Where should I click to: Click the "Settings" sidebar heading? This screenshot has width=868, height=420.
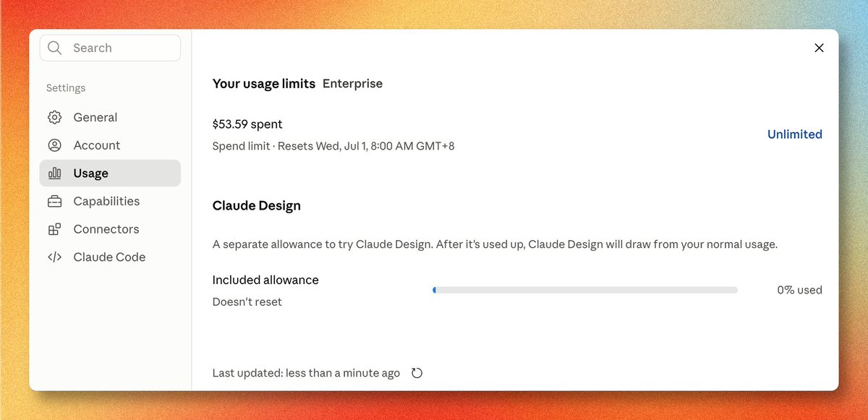(x=66, y=88)
